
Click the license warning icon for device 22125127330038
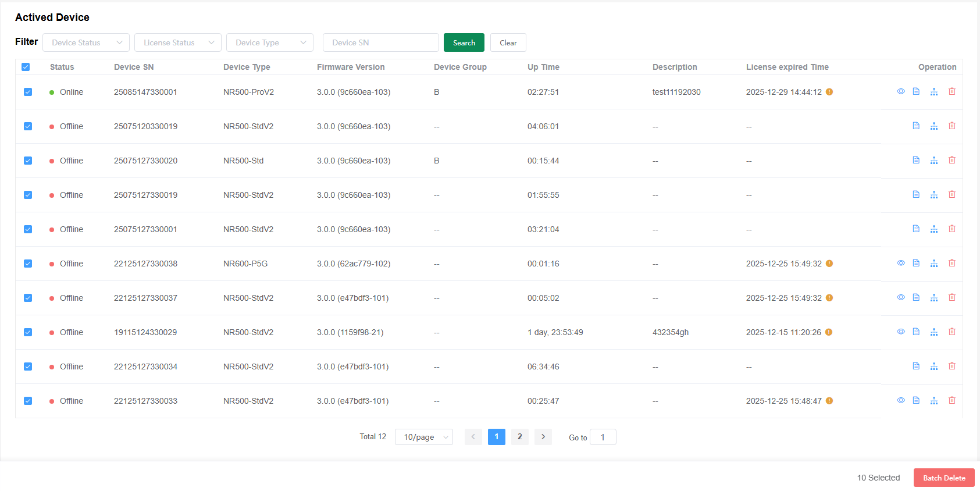pyautogui.click(x=829, y=264)
